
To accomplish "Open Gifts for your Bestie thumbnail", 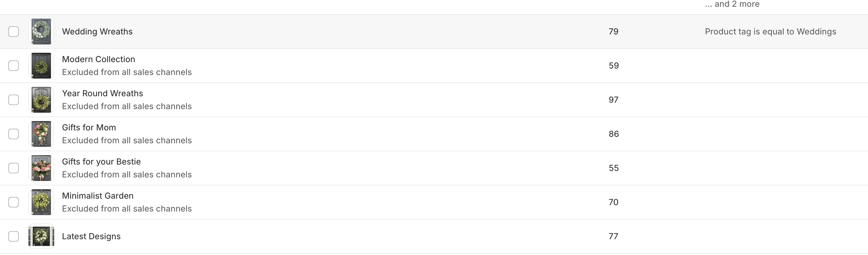I will pyautogui.click(x=41, y=168).
